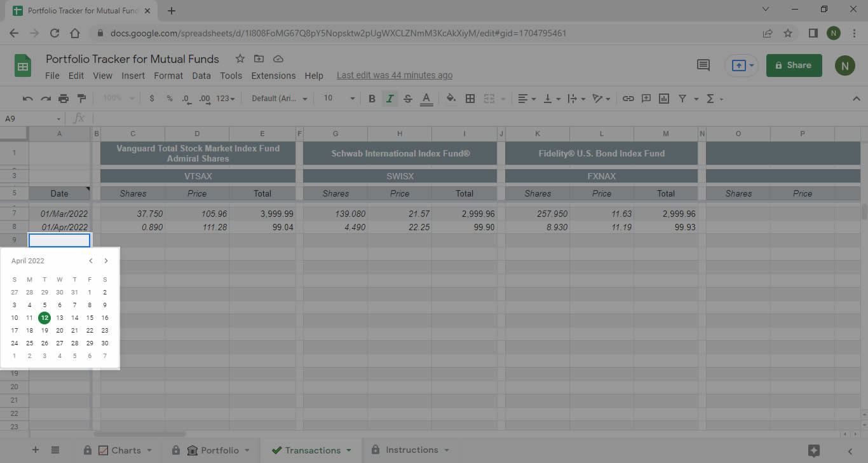The width and height of the screenshot is (868, 463).
Task: Apply the insert link icon
Action: pyautogui.click(x=628, y=99)
